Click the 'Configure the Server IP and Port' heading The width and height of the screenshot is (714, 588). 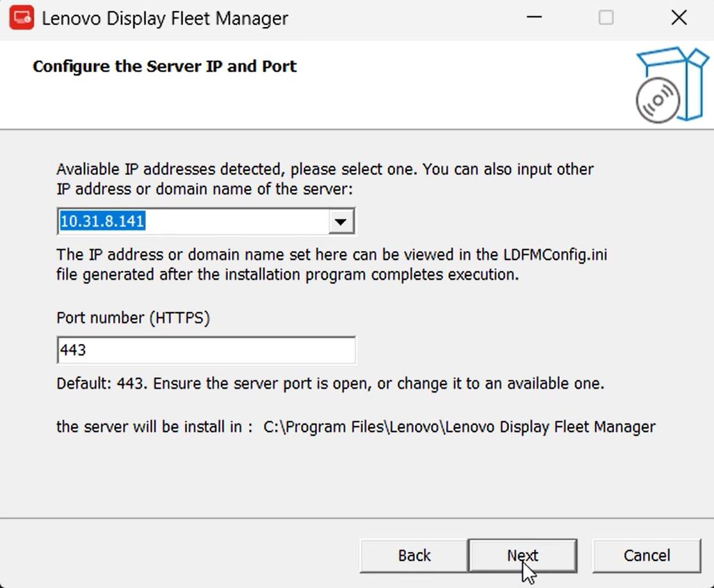pos(165,67)
